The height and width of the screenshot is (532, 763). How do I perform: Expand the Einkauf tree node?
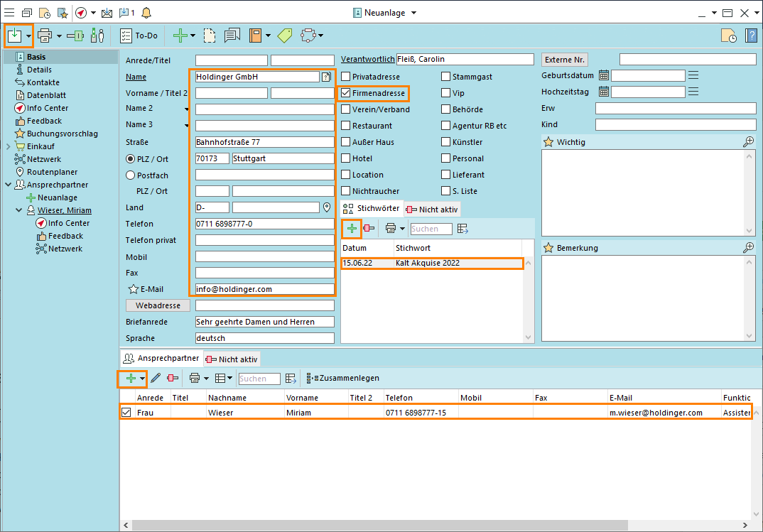(x=8, y=146)
